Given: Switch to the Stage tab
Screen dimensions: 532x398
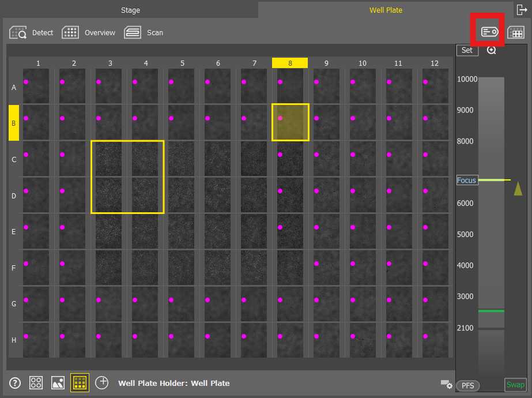Looking at the screenshot, I should click(130, 10).
